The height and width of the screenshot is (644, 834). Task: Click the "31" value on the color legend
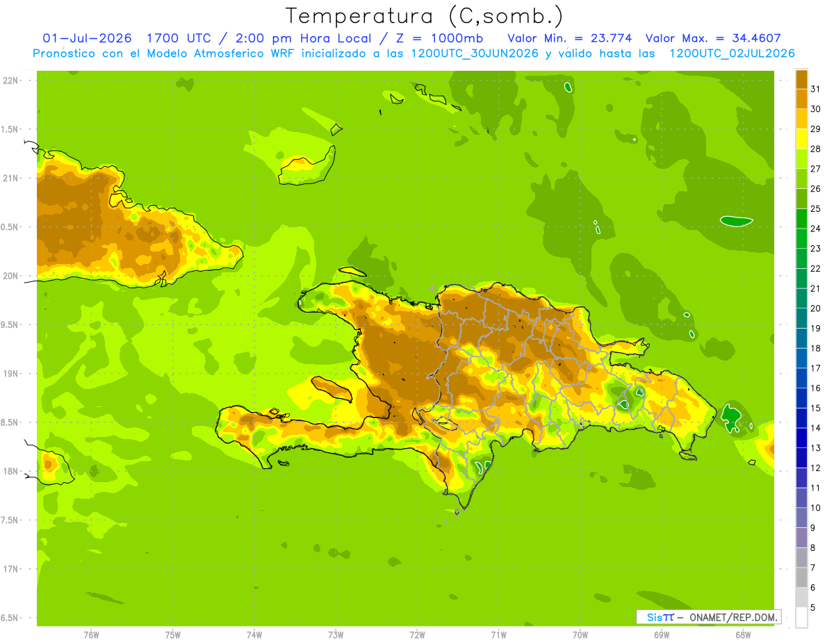pyautogui.click(x=816, y=89)
